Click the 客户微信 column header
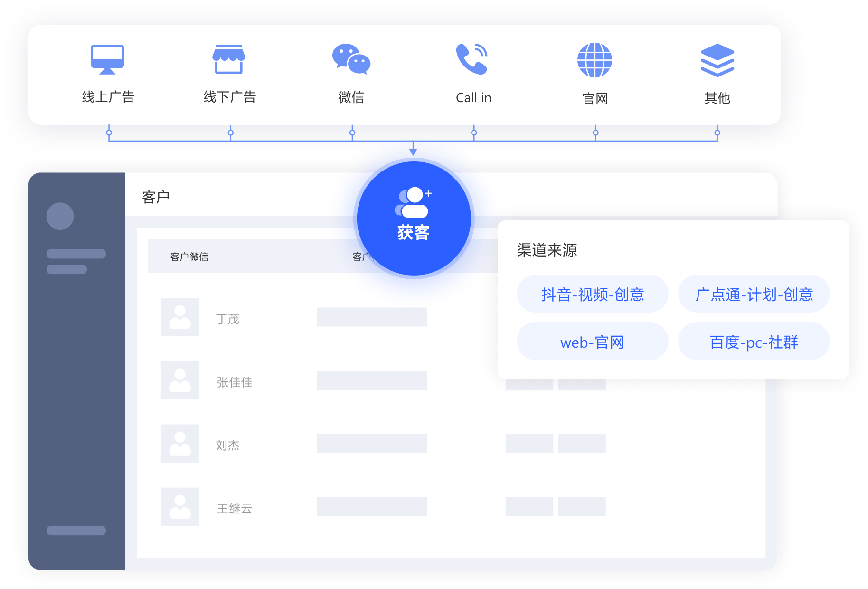This screenshot has height=589, width=868. pos(189,256)
